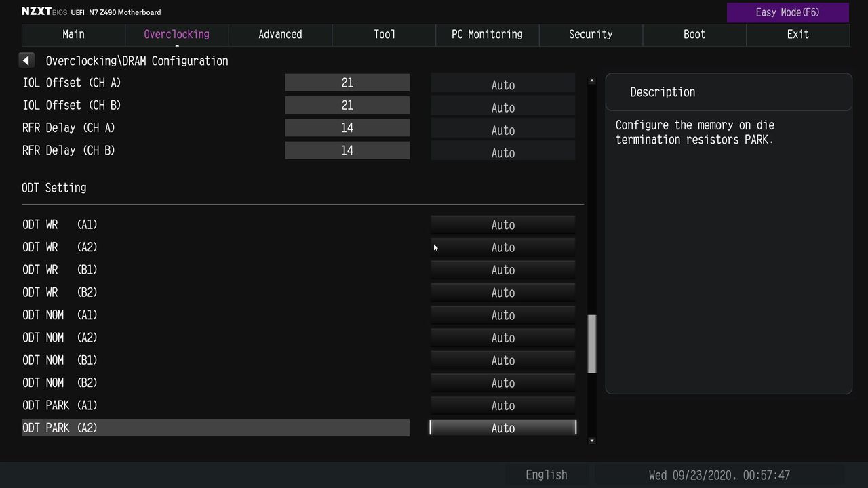
Task: Open the Main tab
Action: [73, 35]
